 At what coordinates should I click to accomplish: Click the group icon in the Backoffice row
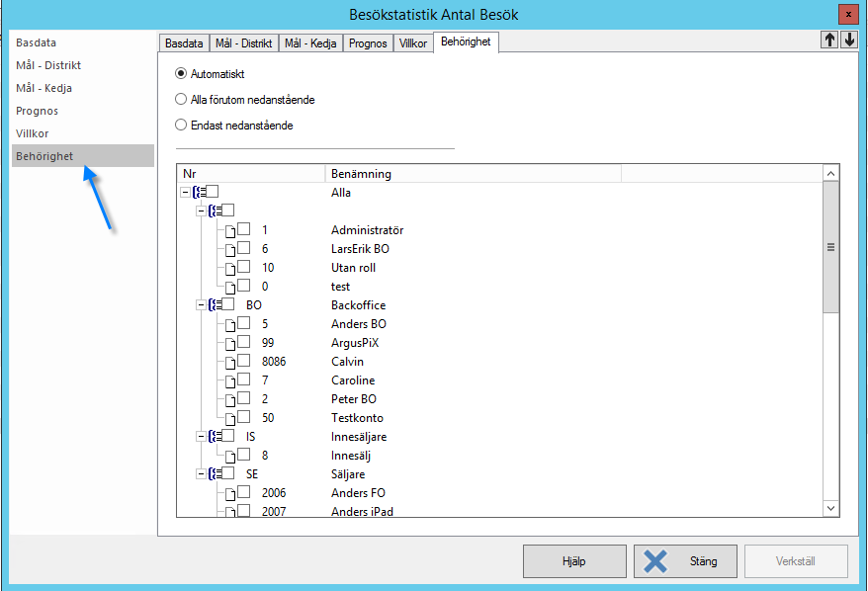click(215, 305)
